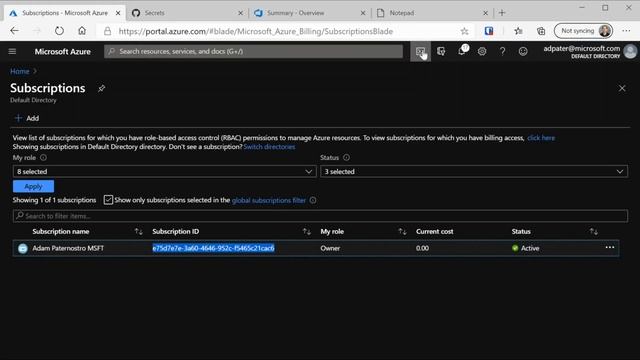Close the Subscriptions blade
This screenshot has height=360, width=640.
click(622, 88)
